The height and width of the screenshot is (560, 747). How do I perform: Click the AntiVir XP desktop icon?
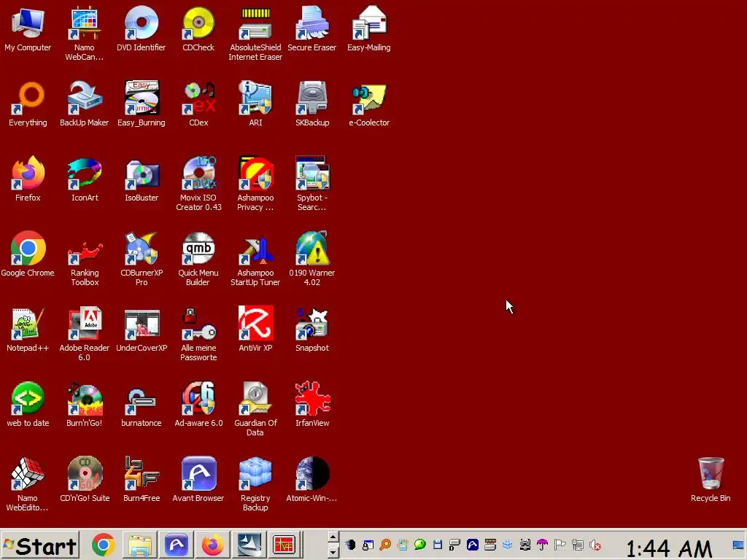(x=255, y=330)
